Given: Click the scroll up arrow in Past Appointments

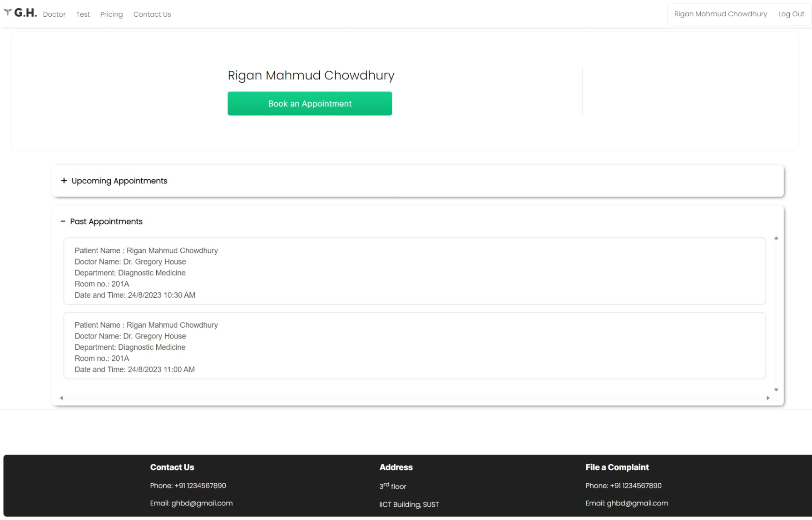Looking at the screenshot, I should coord(776,238).
